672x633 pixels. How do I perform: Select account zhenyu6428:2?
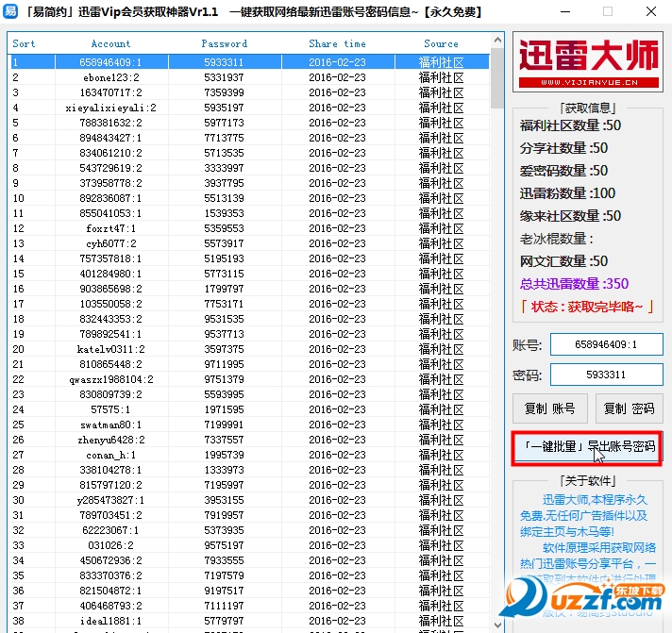click(x=110, y=440)
